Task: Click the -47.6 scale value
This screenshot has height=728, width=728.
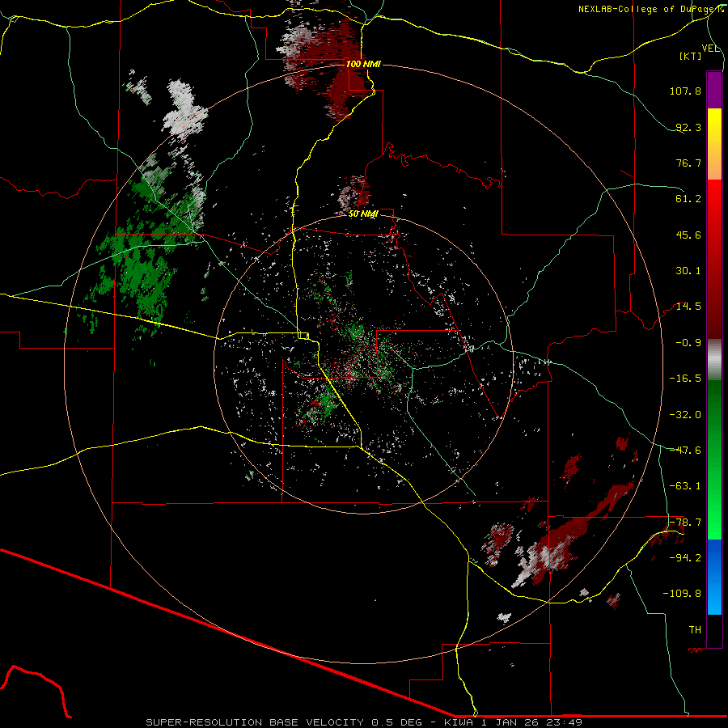Action: (685, 451)
